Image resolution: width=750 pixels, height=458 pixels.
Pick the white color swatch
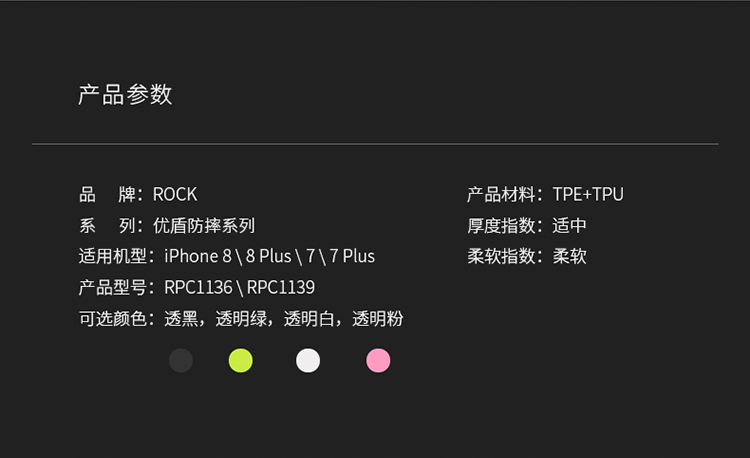point(308,360)
